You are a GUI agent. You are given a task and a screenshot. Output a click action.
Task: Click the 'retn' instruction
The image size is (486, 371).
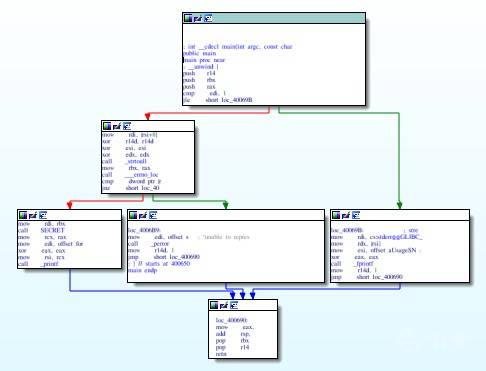pyautogui.click(x=221, y=354)
